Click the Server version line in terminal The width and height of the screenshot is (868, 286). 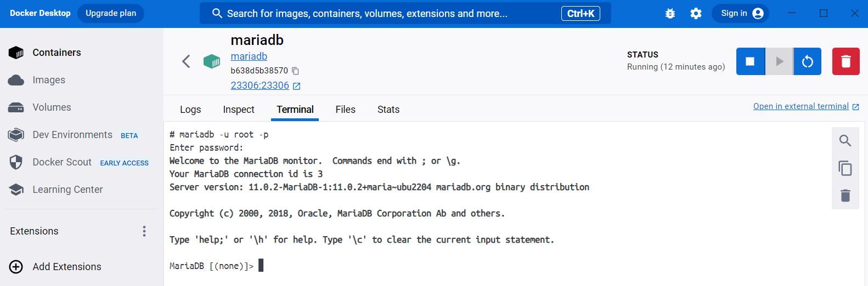coord(379,187)
